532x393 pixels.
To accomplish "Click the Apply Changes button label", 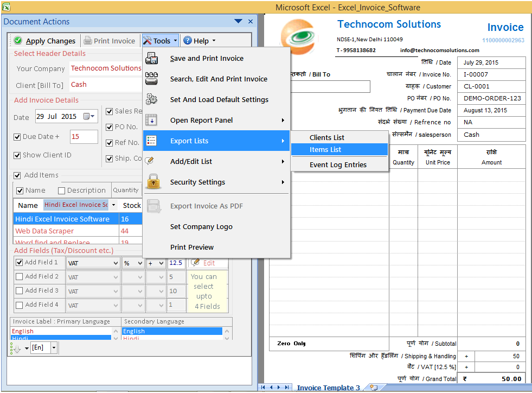I will [x=50, y=41].
